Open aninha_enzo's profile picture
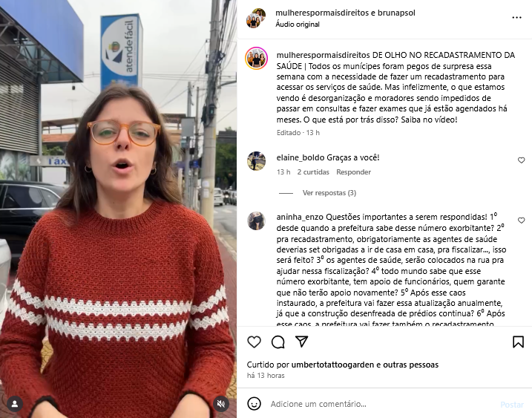 256,221
